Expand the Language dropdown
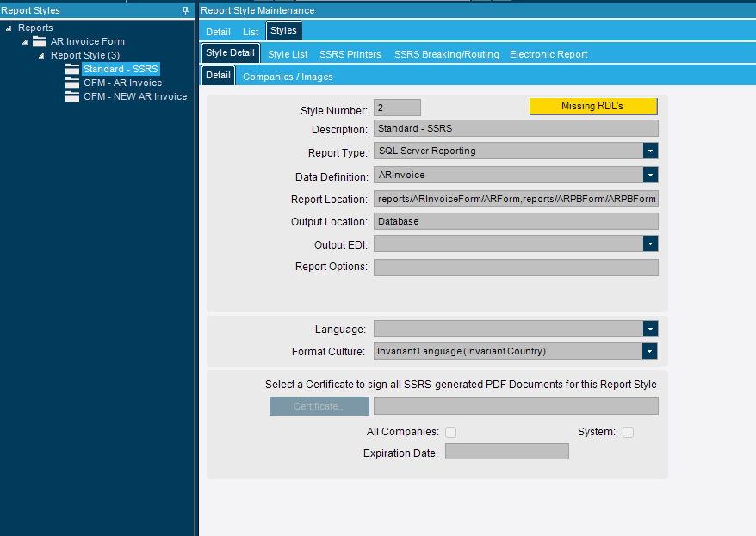 pyautogui.click(x=650, y=329)
